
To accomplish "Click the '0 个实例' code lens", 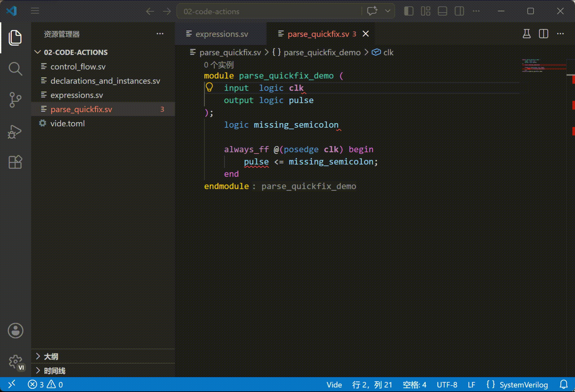I will (219, 65).
